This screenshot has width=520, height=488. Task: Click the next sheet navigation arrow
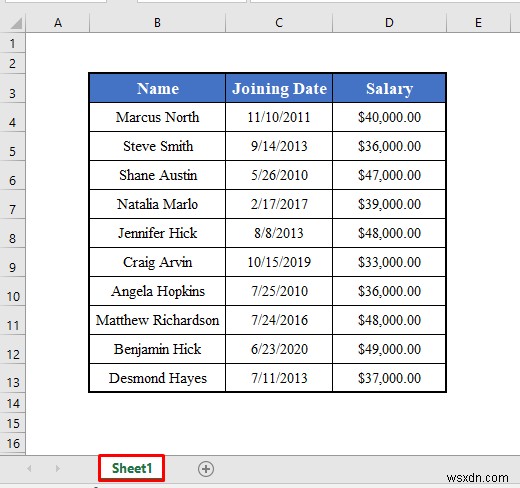[x=57, y=469]
